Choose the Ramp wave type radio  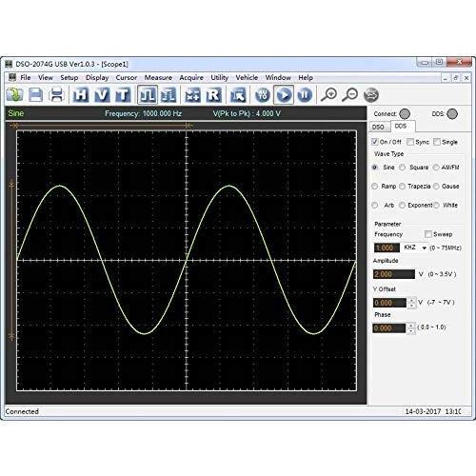coord(375,187)
